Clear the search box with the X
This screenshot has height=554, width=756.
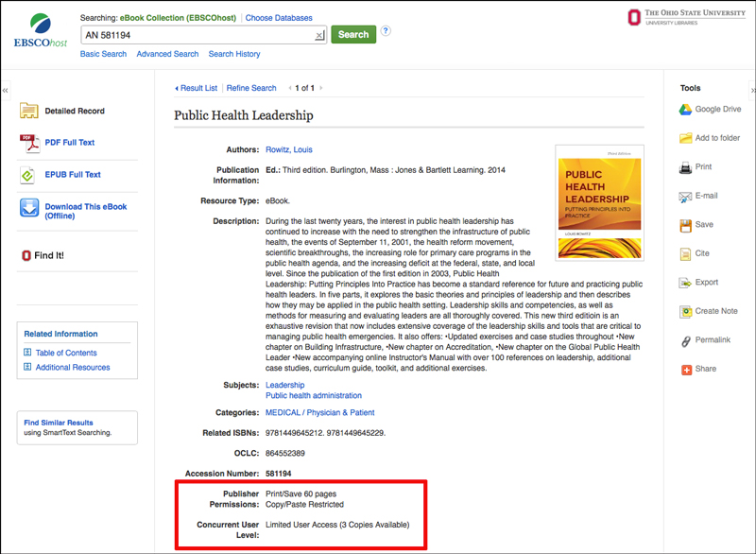click(317, 34)
